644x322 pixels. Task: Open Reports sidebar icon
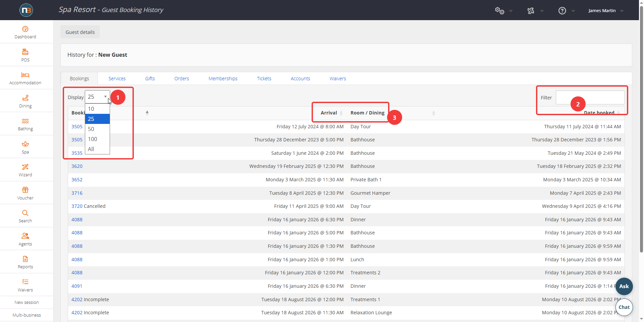pyautogui.click(x=25, y=262)
